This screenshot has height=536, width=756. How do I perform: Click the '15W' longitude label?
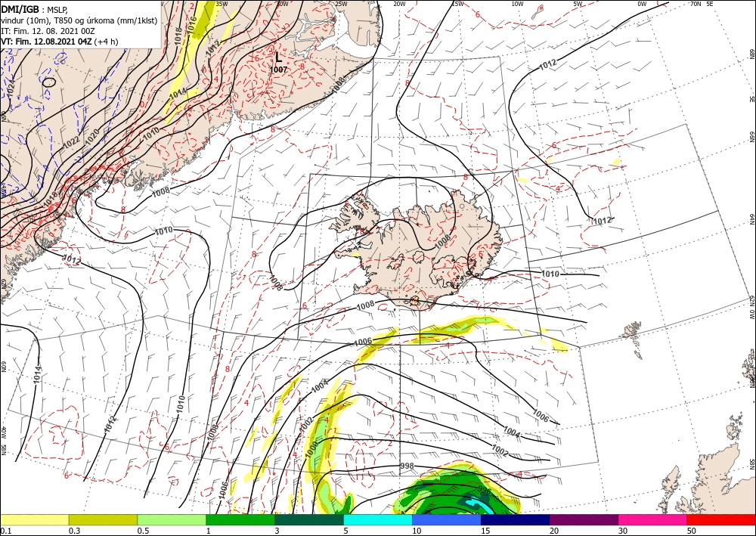458,4
